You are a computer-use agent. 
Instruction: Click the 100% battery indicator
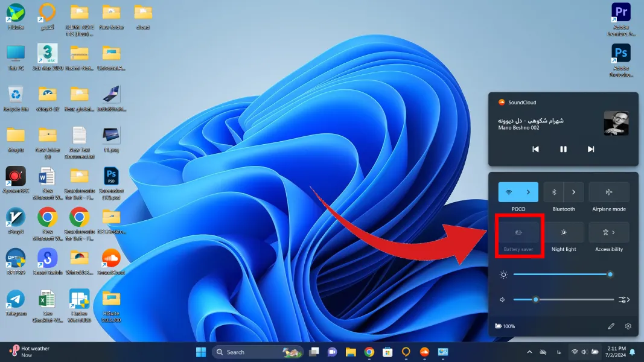click(505, 326)
